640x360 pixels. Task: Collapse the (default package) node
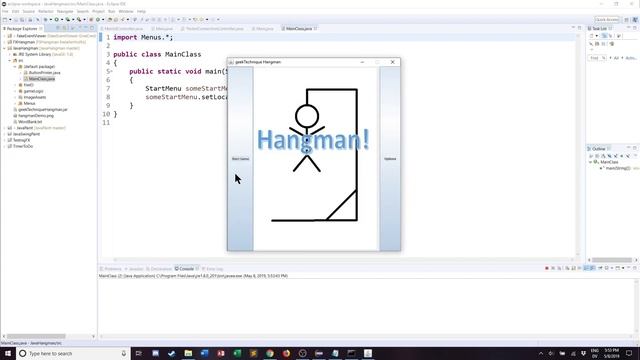(15, 67)
